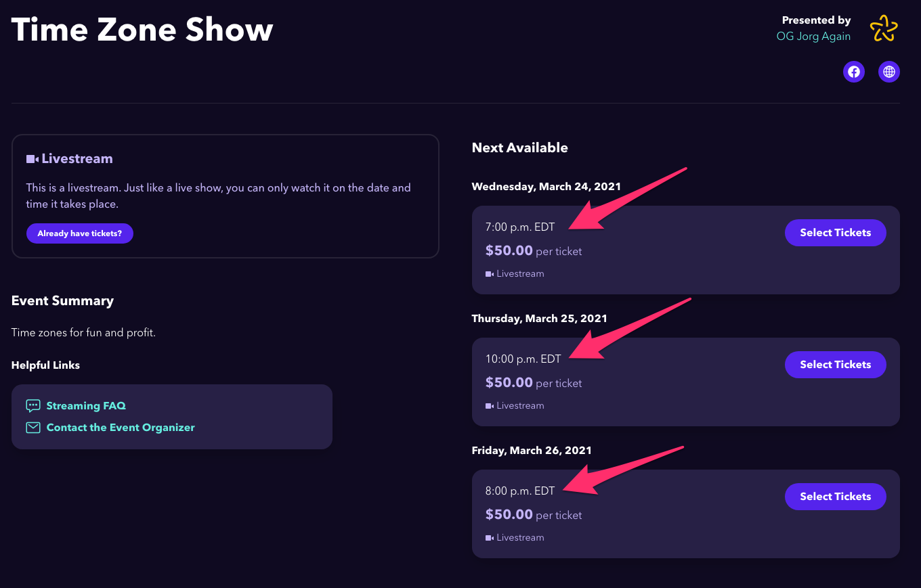Click the Thursday, March 25, 2021 date heading
921x588 pixels.
point(540,319)
